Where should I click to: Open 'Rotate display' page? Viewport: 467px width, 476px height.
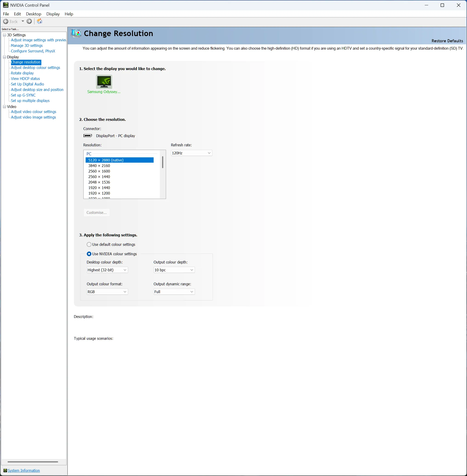pos(22,73)
